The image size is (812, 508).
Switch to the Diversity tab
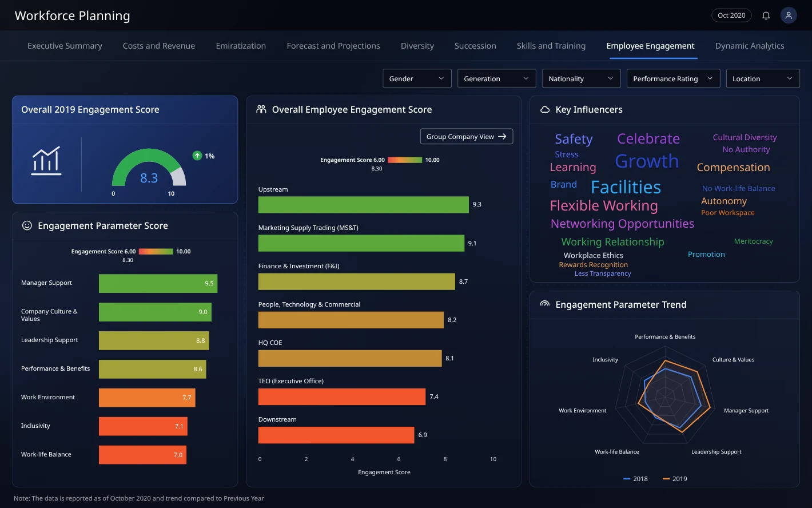click(417, 46)
